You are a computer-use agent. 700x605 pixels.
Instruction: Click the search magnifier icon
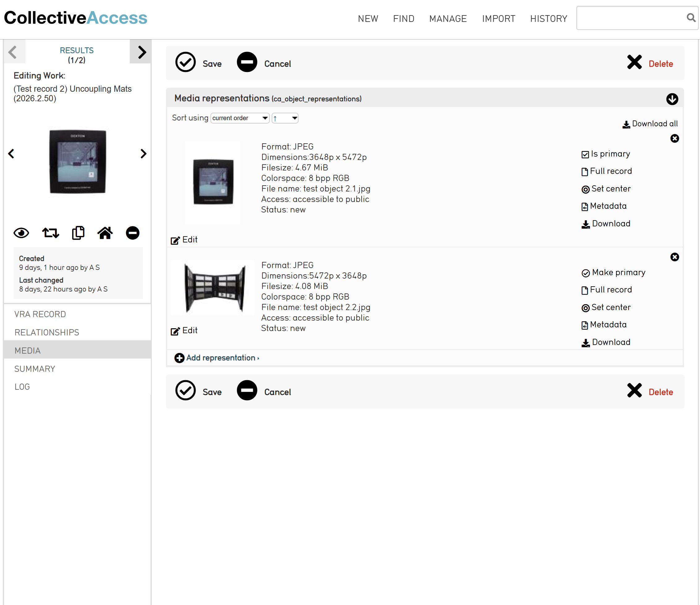[691, 18]
